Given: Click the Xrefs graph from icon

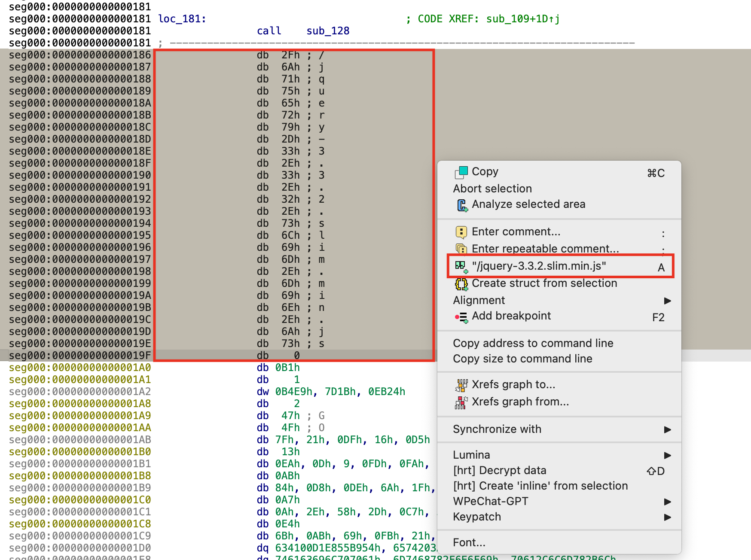Looking at the screenshot, I should [x=462, y=402].
